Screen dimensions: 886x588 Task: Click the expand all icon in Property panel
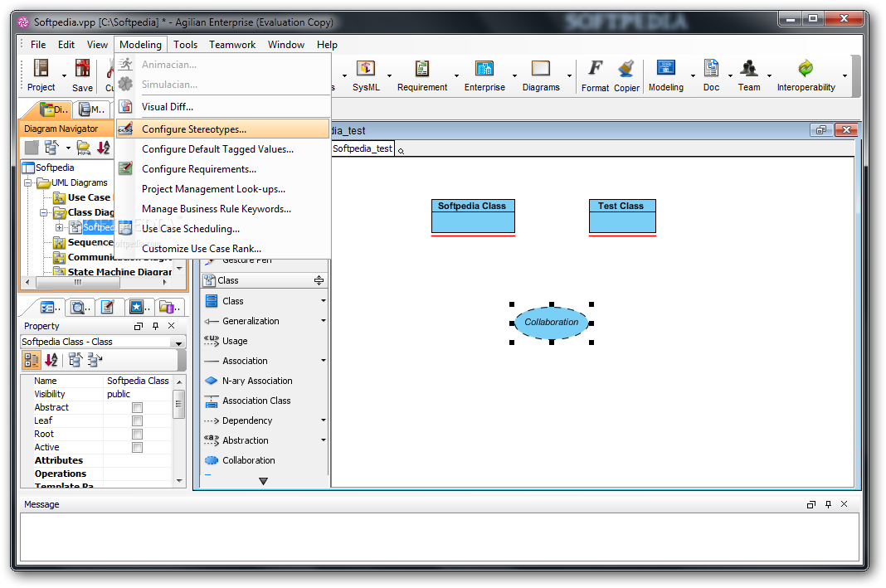click(x=75, y=360)
